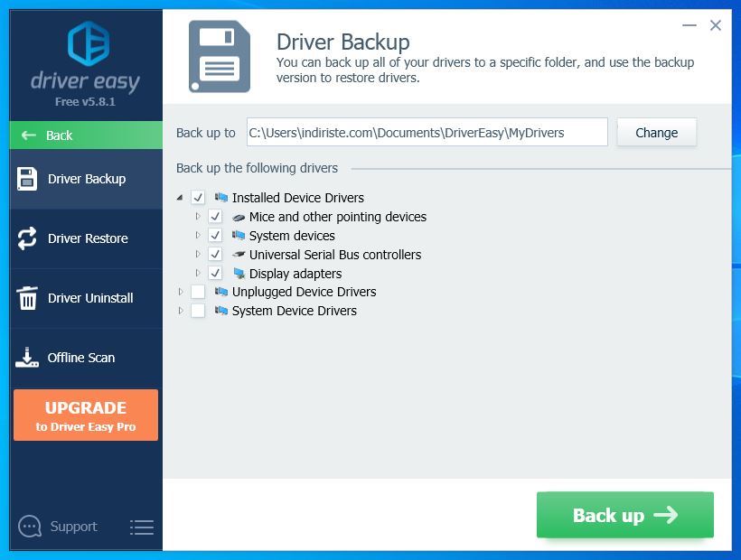Screen dimensions: 741x560
Task: Expand the System Device Drivers node
Action: (181, 311)
